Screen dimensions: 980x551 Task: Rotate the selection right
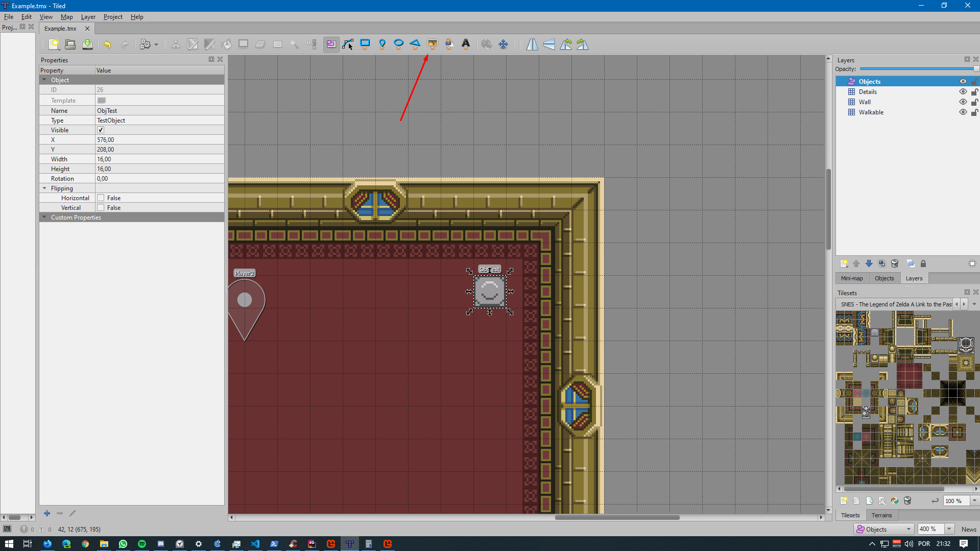583,44
